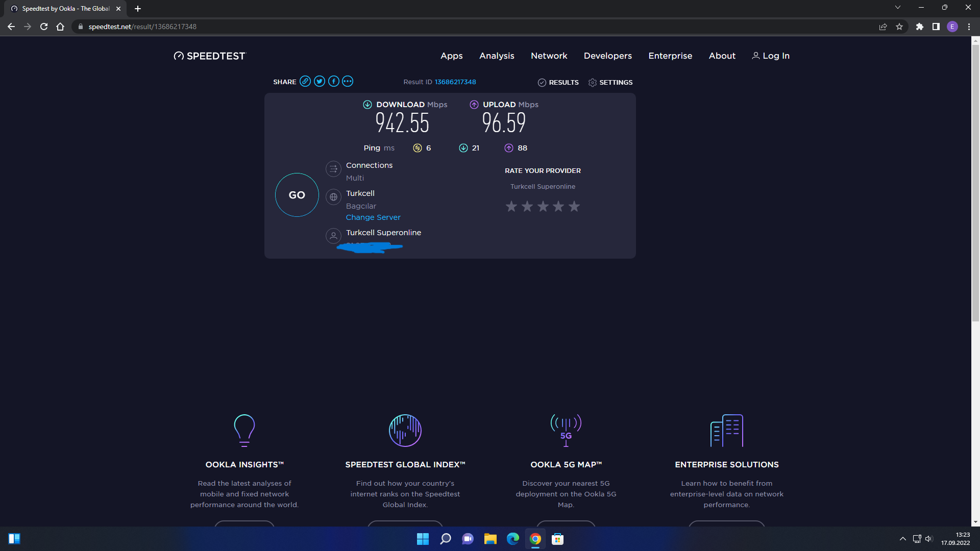Click the Connections mode icon
Image resolution: width=980 pixels, height=551 pixels.
point(333,169)
